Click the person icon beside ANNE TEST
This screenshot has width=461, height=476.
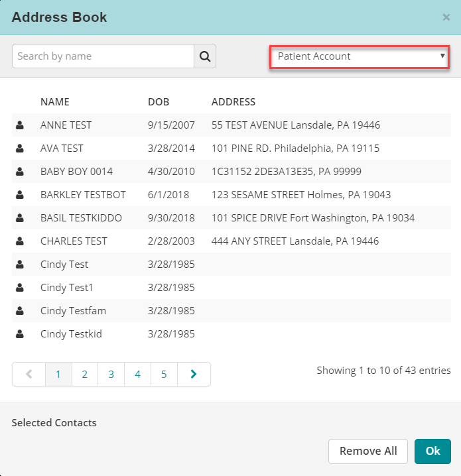(20, 125)
